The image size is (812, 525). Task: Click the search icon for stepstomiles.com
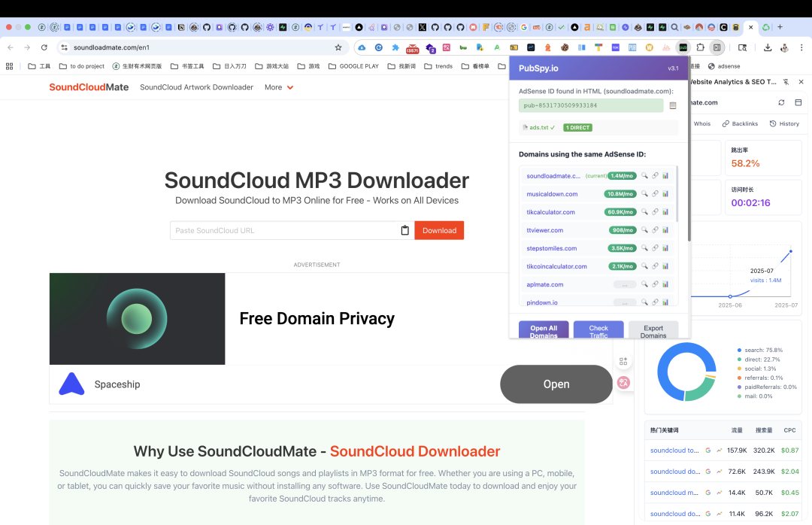[644, 247]
